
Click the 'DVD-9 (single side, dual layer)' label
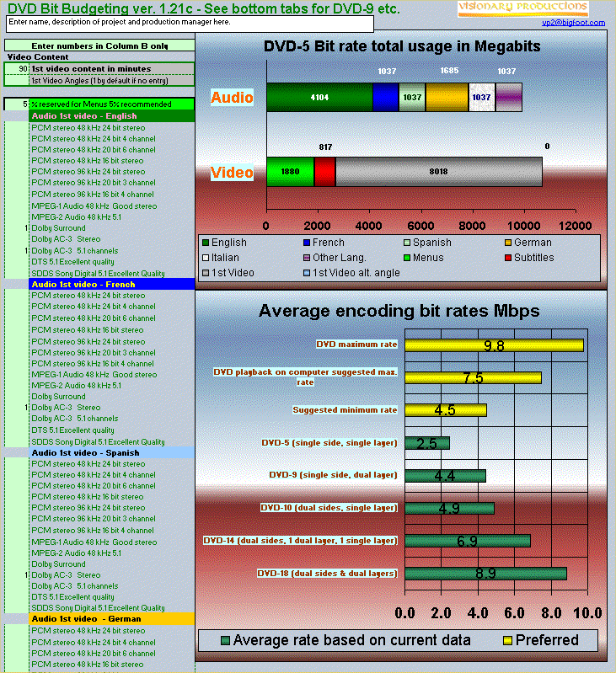click(333, 475)
